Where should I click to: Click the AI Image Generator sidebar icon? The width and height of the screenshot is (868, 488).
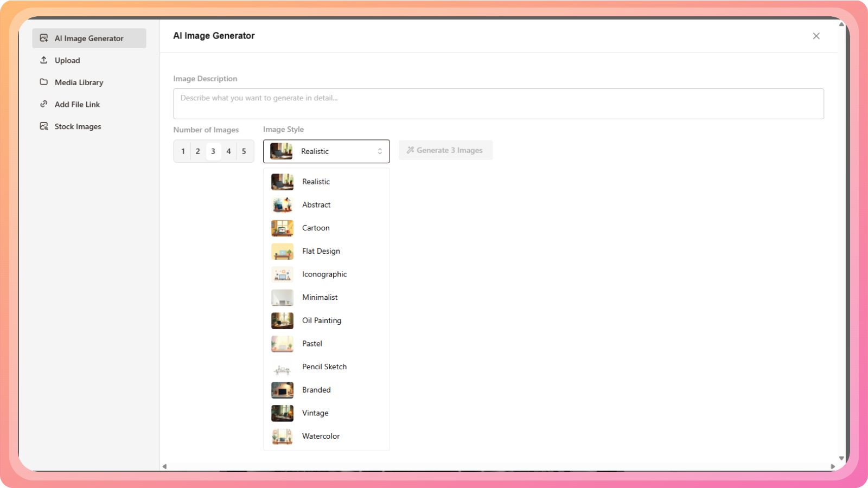(x=44, y=38)
